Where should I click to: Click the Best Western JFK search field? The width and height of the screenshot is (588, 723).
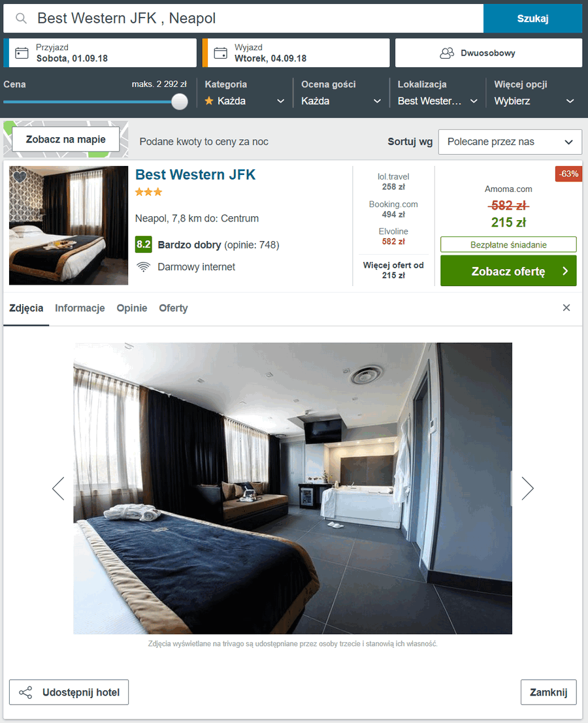(244, 18)
